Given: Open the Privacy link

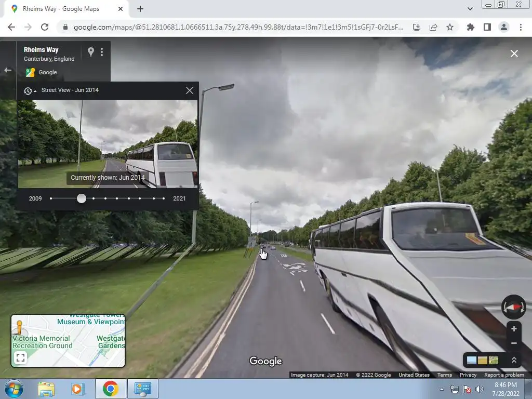Looking at the screenshot, I should click(468, 375).
